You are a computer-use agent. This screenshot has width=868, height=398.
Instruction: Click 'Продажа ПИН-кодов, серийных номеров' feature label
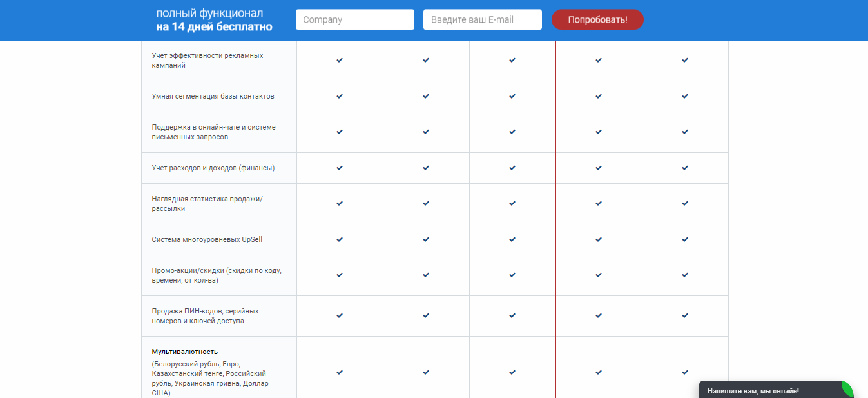(205, 315)
